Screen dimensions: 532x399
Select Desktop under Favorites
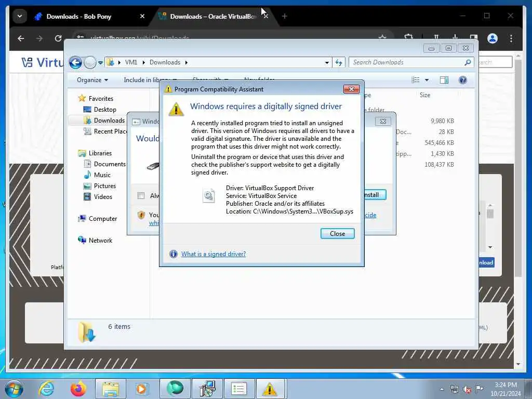pos(105,110)
